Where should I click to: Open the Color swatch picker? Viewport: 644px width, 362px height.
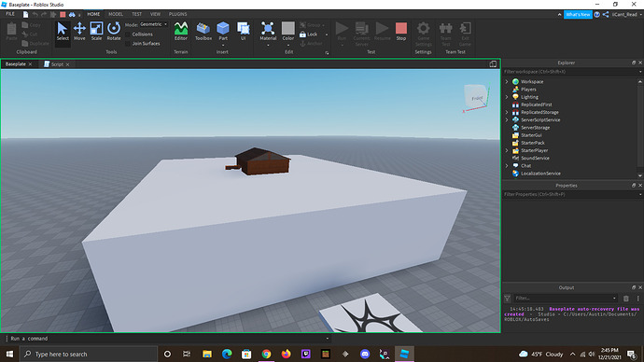tap(287, 28)
